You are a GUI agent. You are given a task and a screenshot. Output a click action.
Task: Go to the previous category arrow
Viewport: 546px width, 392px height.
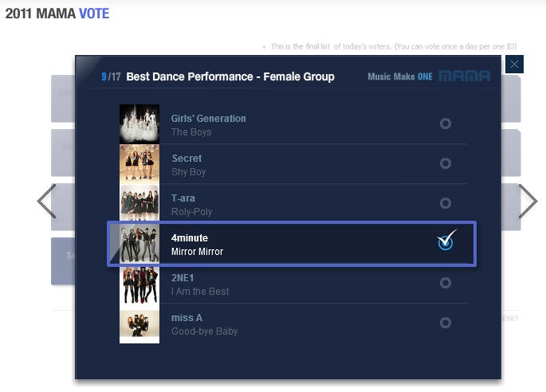46,201
